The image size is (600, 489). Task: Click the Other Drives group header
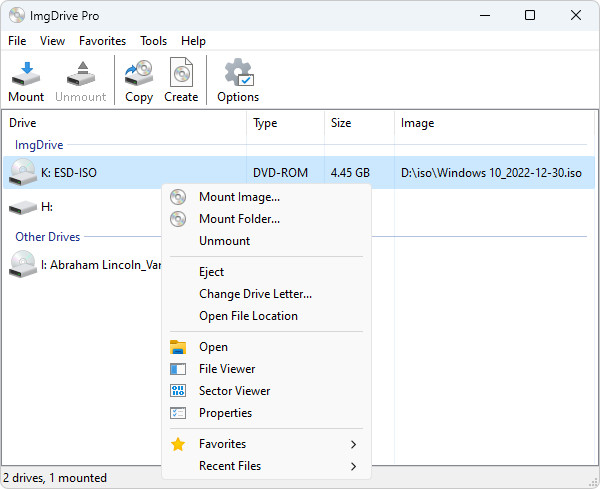click(48, 237)
